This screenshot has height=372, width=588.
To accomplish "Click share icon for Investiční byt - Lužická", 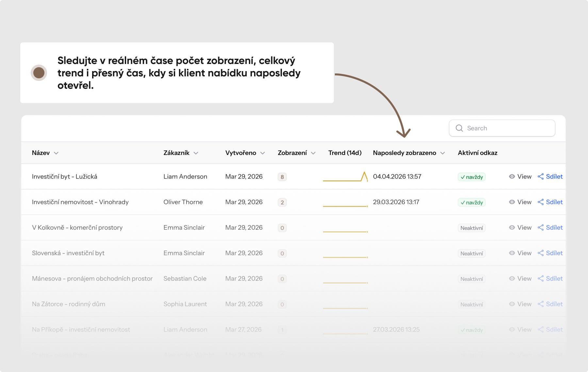I will pyautogui.click(x=541, y=177).
